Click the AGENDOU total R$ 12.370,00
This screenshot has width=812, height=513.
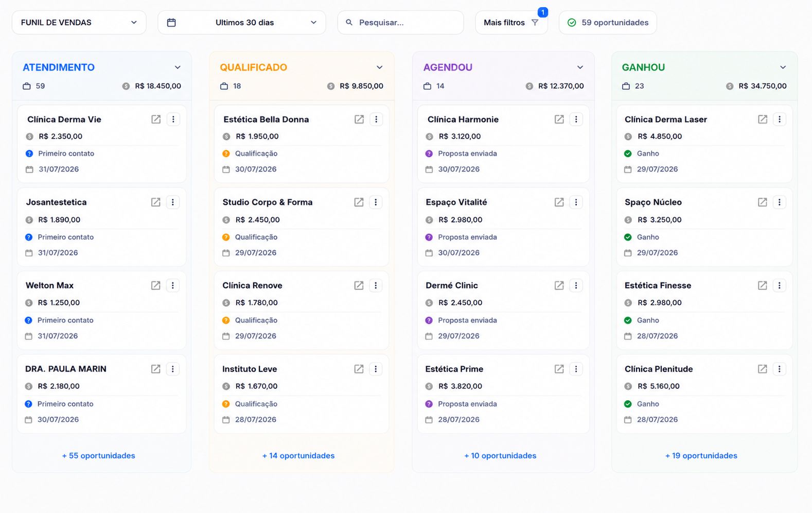(x=561, y=86)
